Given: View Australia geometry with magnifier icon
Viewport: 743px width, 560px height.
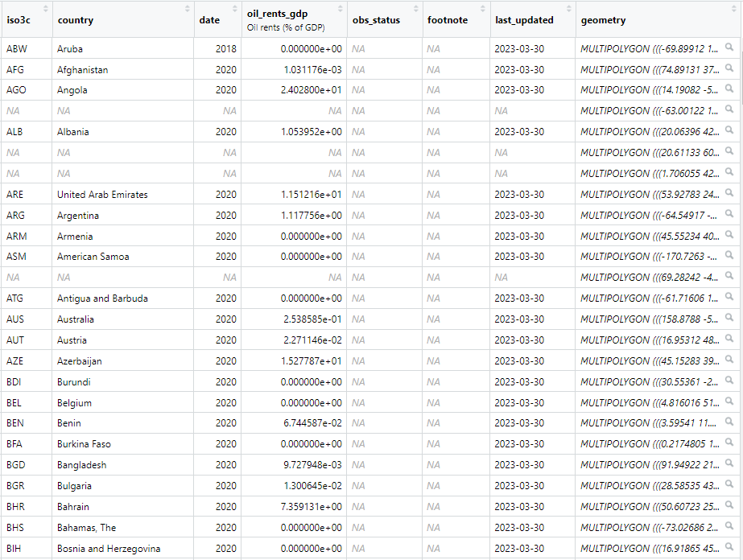Looking at the screenshot, I should click(x=729, y=319).
